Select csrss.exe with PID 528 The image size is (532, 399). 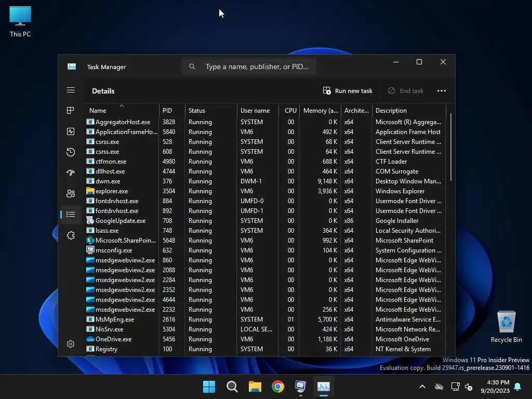tap(265, 141)
